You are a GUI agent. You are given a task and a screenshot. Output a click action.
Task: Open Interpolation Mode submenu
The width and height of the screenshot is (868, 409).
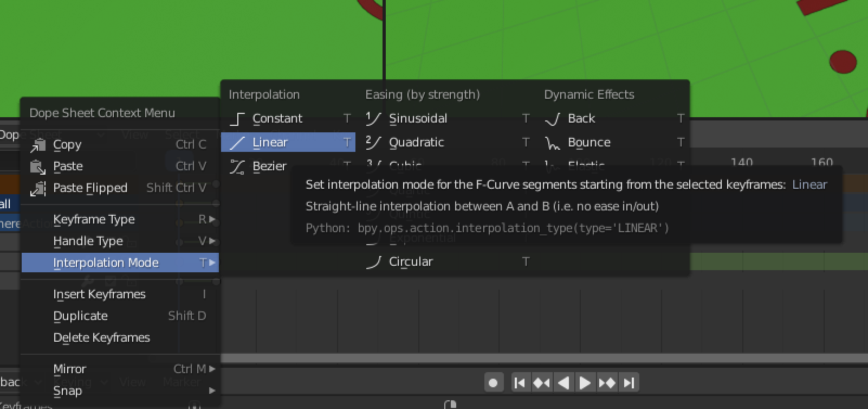[x=120, y=263]
